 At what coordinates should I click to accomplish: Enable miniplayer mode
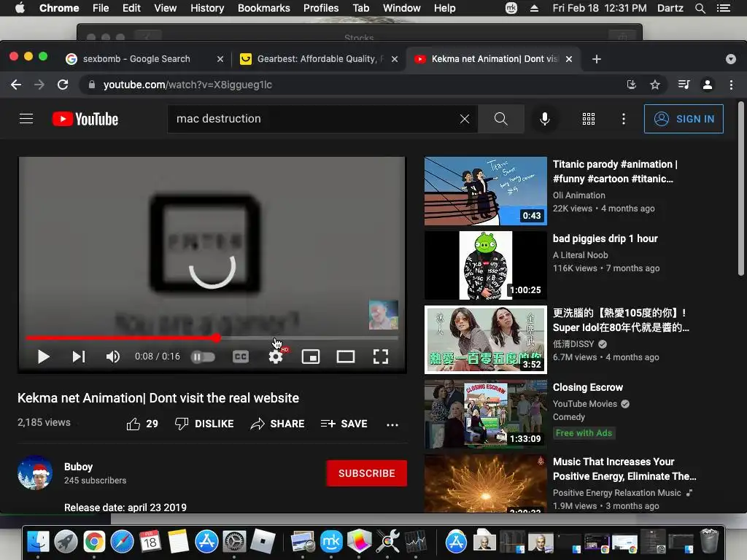[311, 356]
